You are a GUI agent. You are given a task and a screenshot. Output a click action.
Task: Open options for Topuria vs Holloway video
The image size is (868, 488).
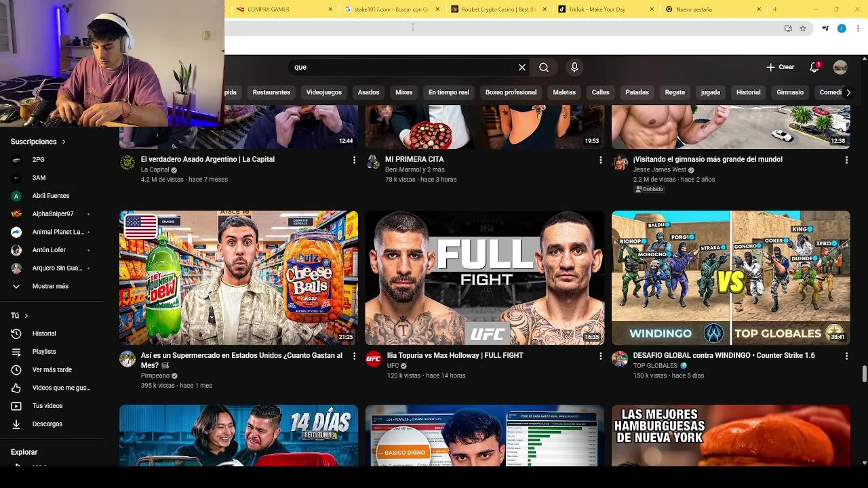(x=600, y=356)
